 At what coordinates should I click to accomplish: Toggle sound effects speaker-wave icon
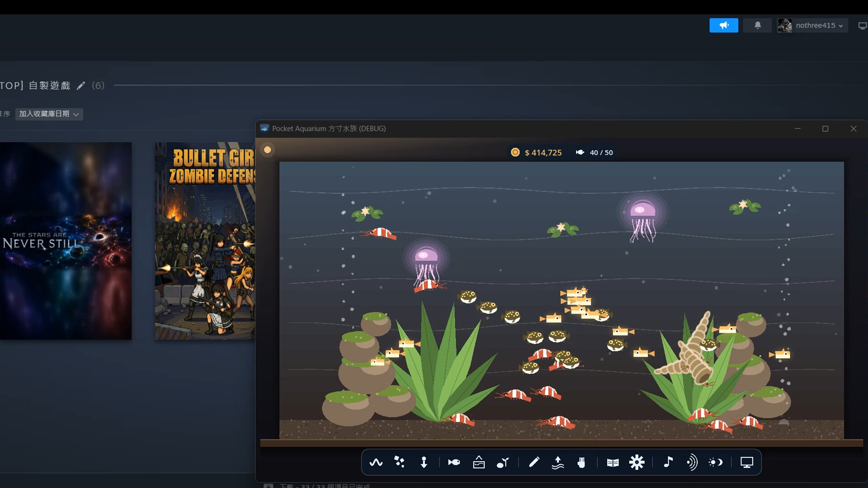click(x=692, y=462)
